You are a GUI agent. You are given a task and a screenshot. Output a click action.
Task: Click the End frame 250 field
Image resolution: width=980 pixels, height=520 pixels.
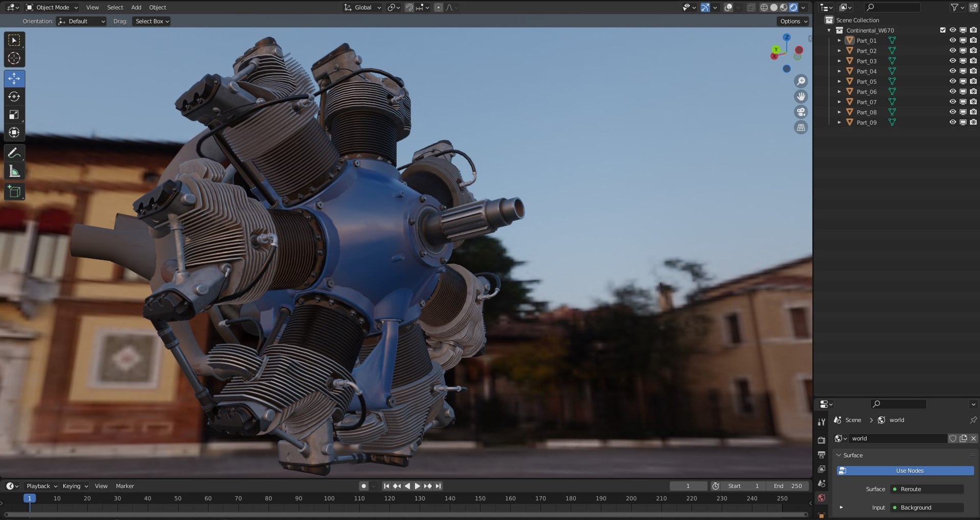pyautogui.click(x=788, y=486)
